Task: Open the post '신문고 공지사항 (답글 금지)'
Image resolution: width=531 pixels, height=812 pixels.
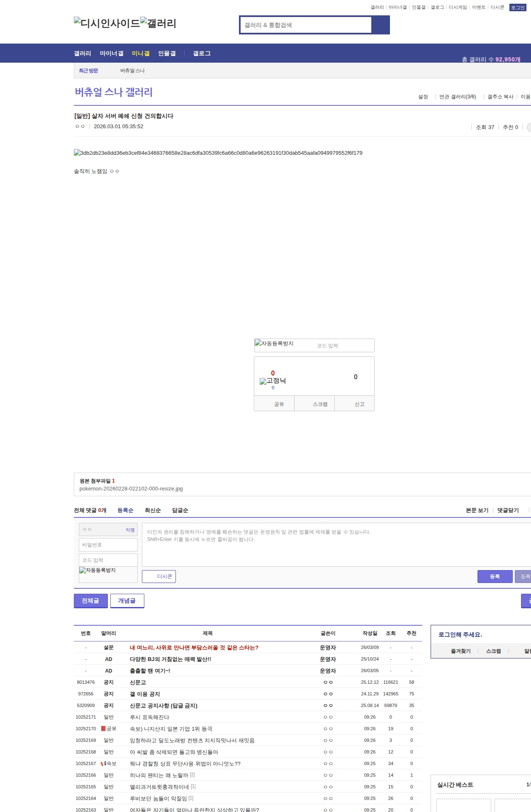Action: pyautogui.click(x=163, y=705)
